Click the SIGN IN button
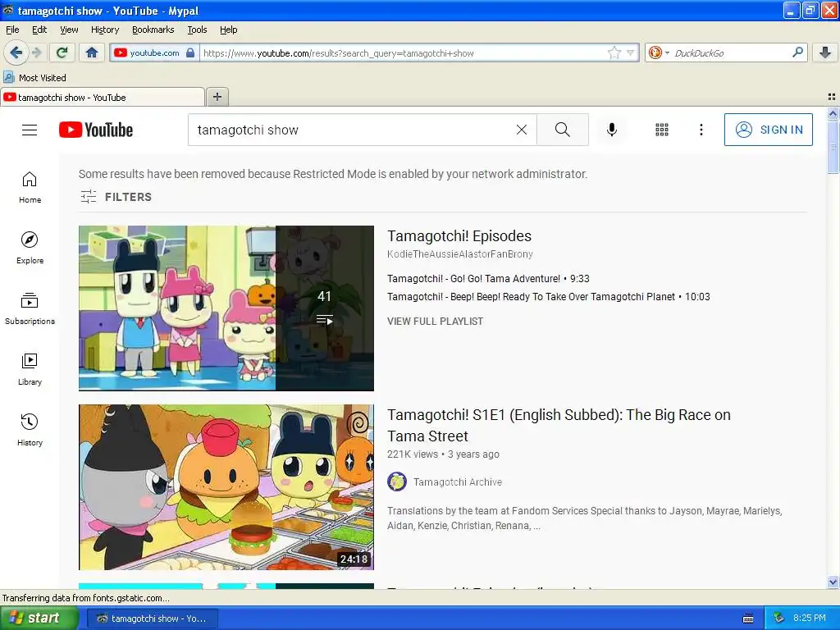 click(x=768, y=130)
